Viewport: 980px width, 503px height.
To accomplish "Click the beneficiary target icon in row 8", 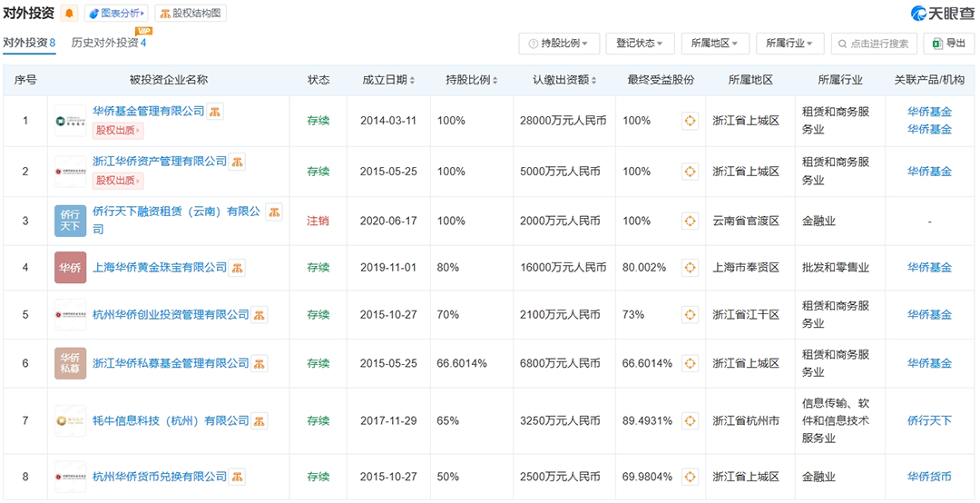I will tap(690, 477).
